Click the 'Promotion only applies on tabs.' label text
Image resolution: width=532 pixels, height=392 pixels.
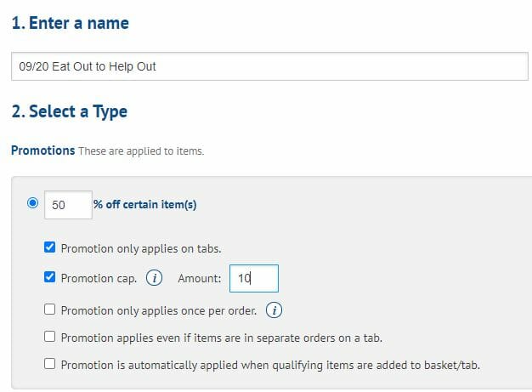tap(141, 249)
